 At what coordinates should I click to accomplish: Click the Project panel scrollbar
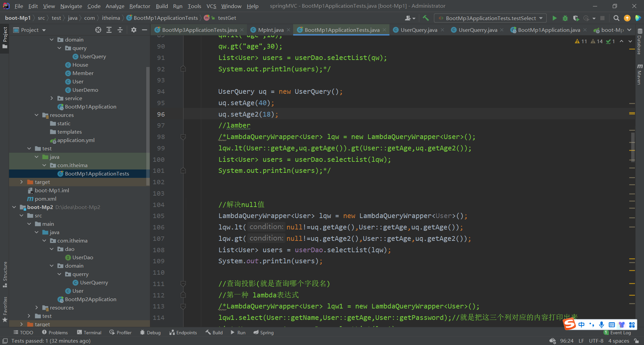[x=148, y=126]
